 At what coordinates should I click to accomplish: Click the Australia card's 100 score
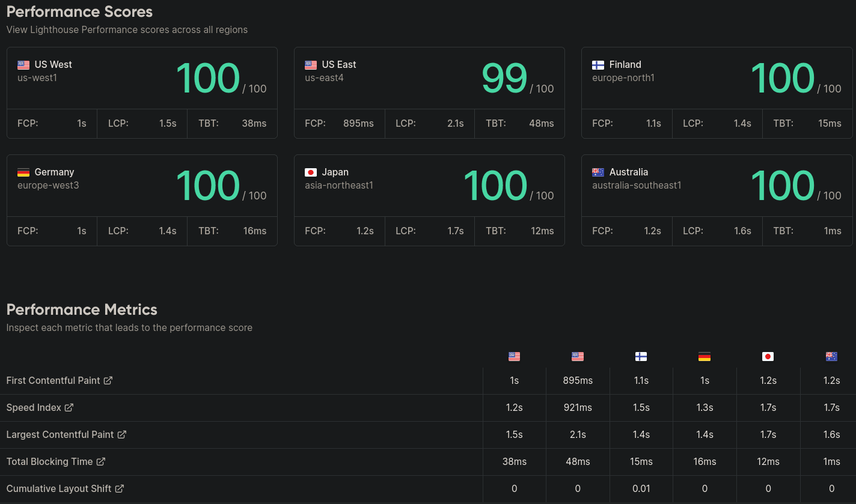coord(782,186)
